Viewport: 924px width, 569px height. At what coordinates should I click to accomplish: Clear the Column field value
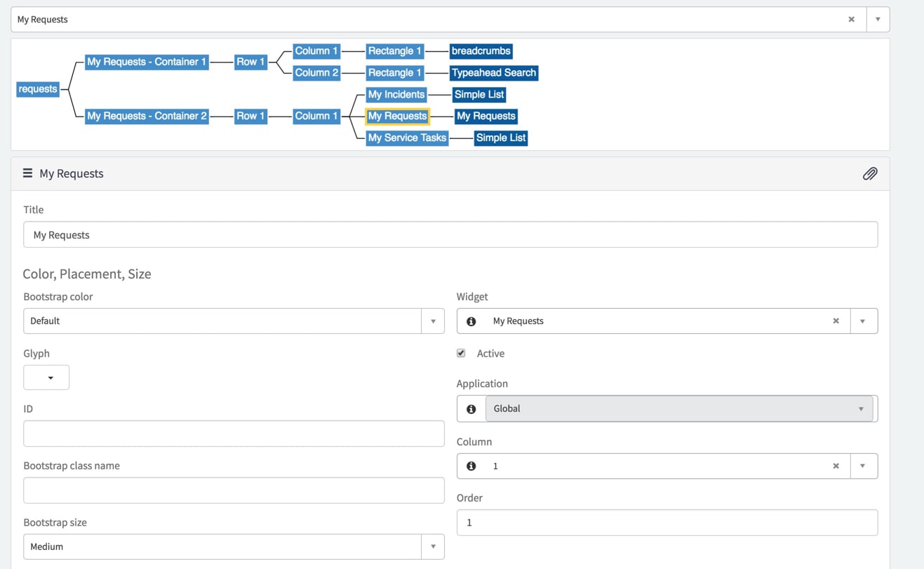[x=836, y=466]
